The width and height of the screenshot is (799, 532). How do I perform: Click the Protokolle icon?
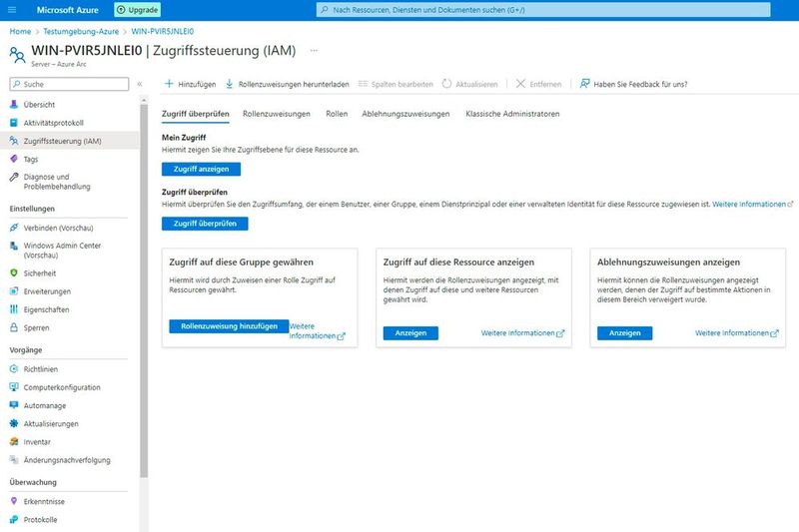[14, 519]
